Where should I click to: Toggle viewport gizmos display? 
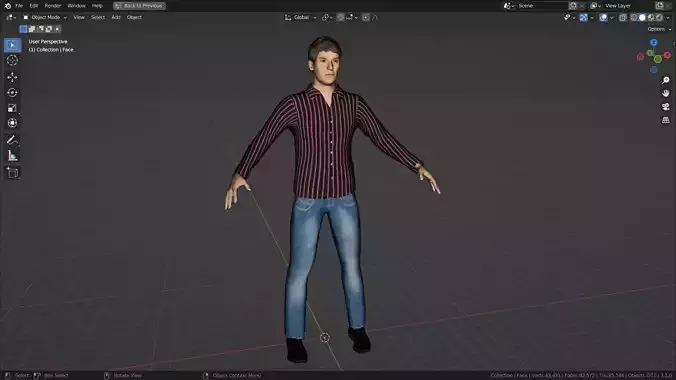pos(583,17)
